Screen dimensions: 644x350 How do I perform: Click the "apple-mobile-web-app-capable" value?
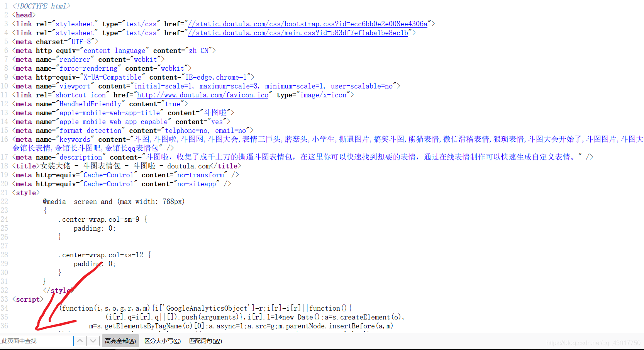[114, 122]
